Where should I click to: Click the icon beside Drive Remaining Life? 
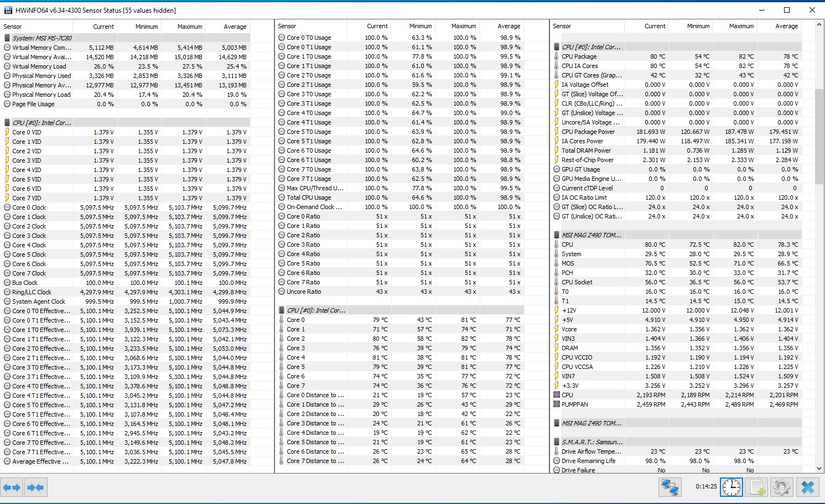point(557,461)
